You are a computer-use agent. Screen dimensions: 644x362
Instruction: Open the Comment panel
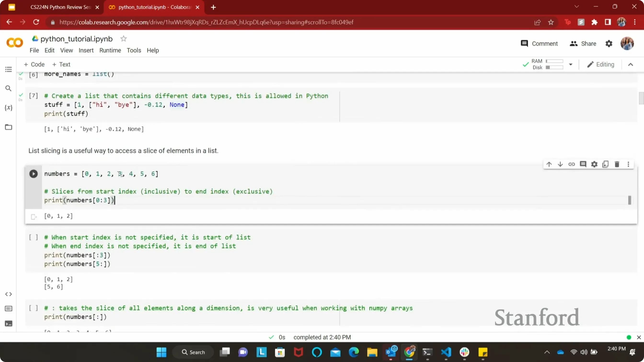[539, 44]
